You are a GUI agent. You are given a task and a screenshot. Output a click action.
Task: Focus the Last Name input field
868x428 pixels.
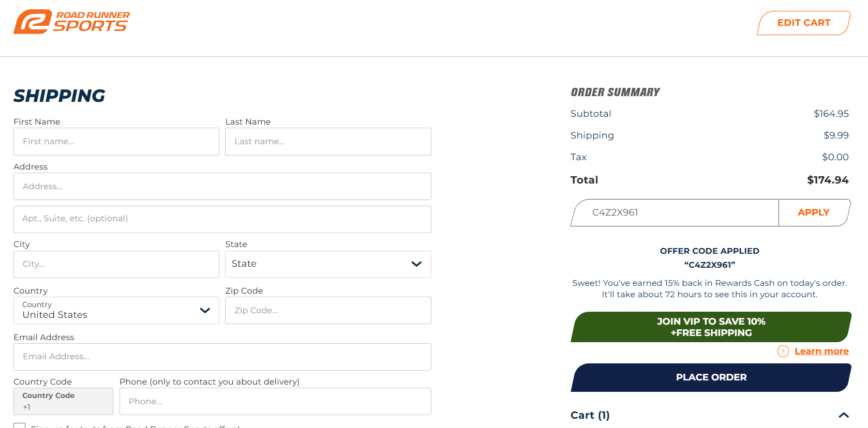tap(328, 142)
